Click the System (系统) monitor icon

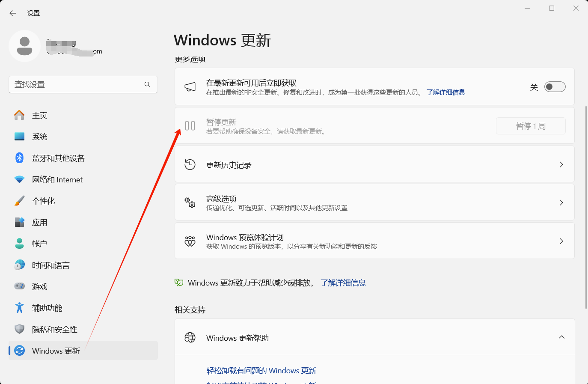(19, 137)
